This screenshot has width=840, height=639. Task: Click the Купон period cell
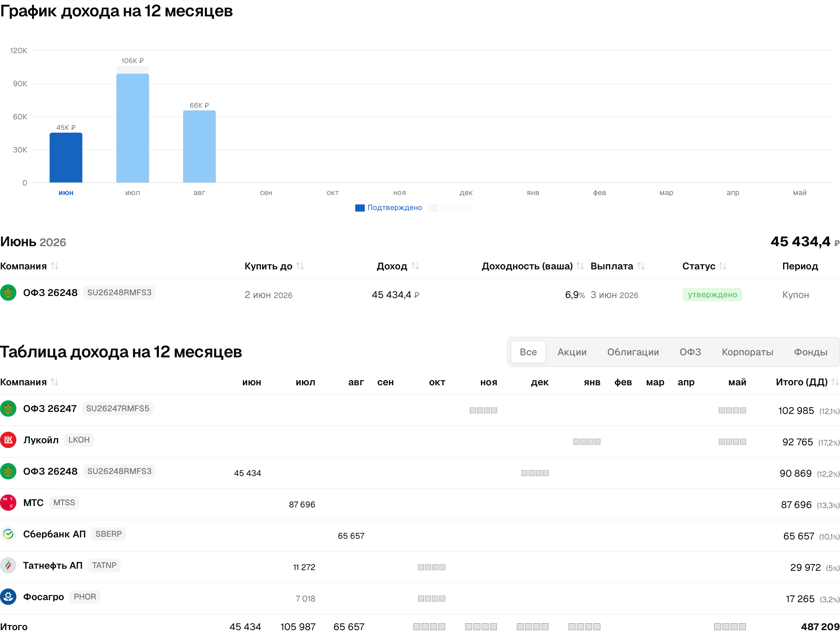[x=795, y=295]
